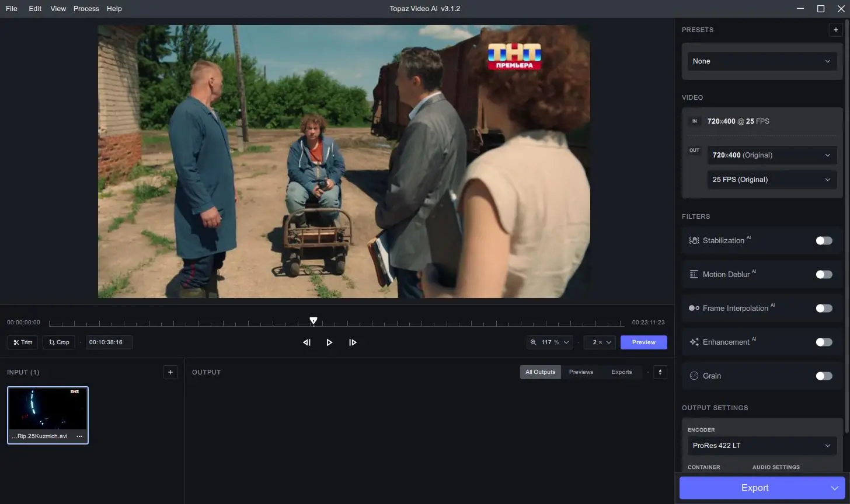Step back one frame
This screenshot has height=504, width=850.
pos(306,342)
